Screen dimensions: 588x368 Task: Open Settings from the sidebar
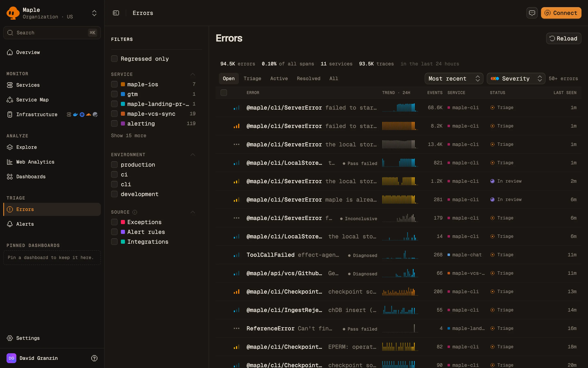click(52, 338)
